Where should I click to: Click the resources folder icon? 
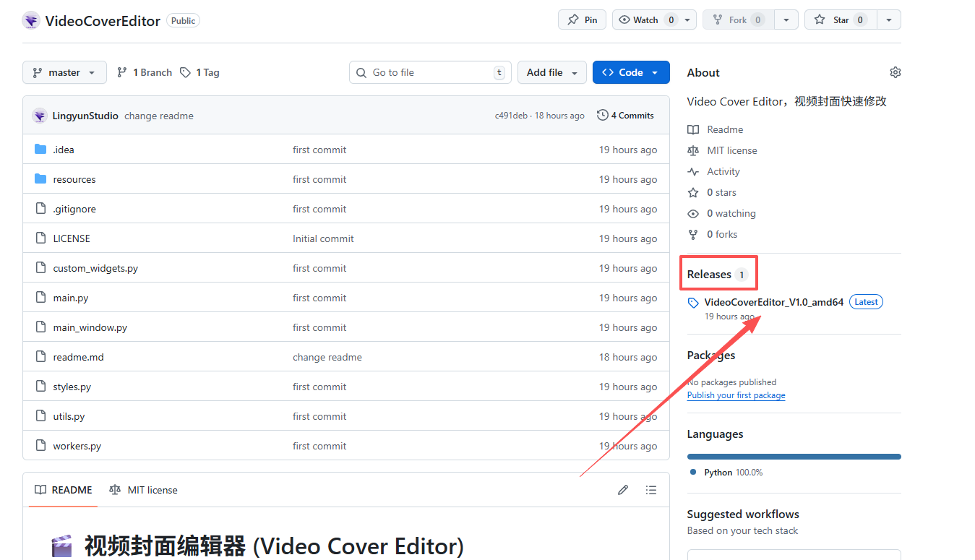click(x=40, y=179)
